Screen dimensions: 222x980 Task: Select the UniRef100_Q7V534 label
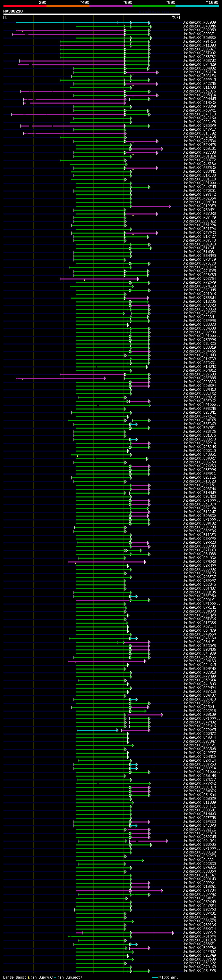click(199, 141)
